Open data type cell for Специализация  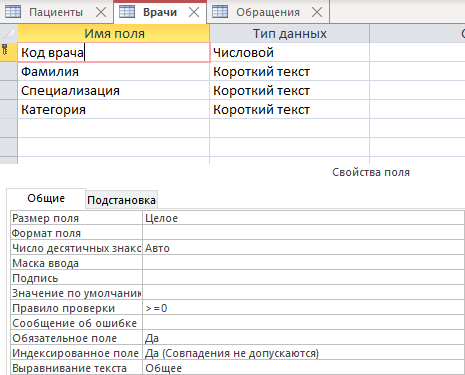[290, 90]
